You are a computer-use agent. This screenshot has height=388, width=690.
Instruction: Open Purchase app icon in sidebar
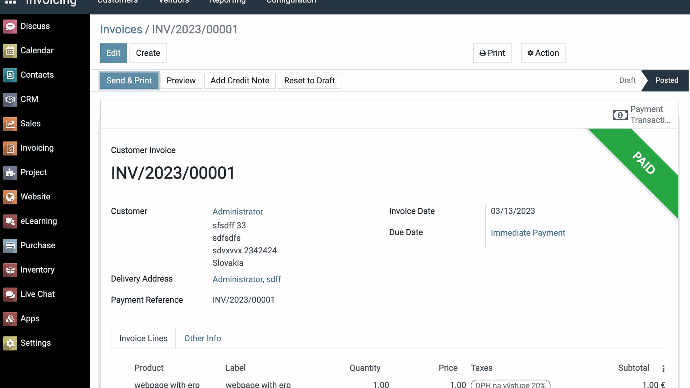[10, 245]
